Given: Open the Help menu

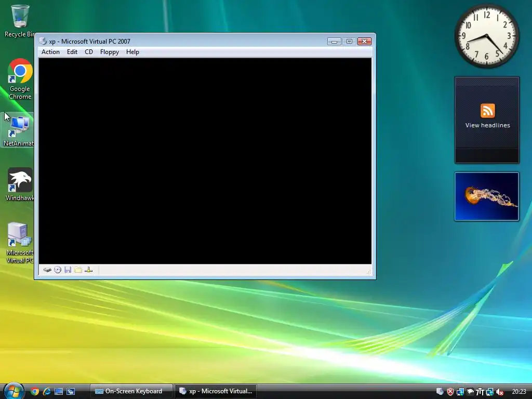Looking at the screenshot, I should coord(132,52).
